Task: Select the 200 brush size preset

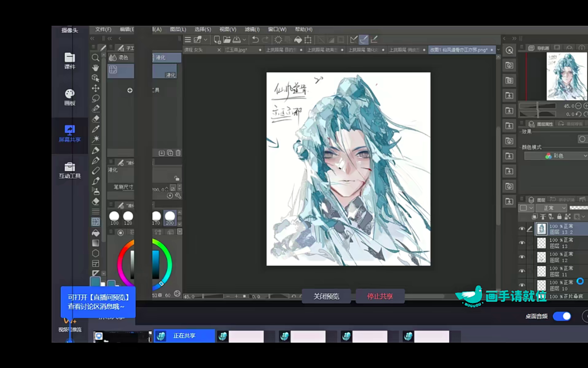Action: tap(169, 216)
